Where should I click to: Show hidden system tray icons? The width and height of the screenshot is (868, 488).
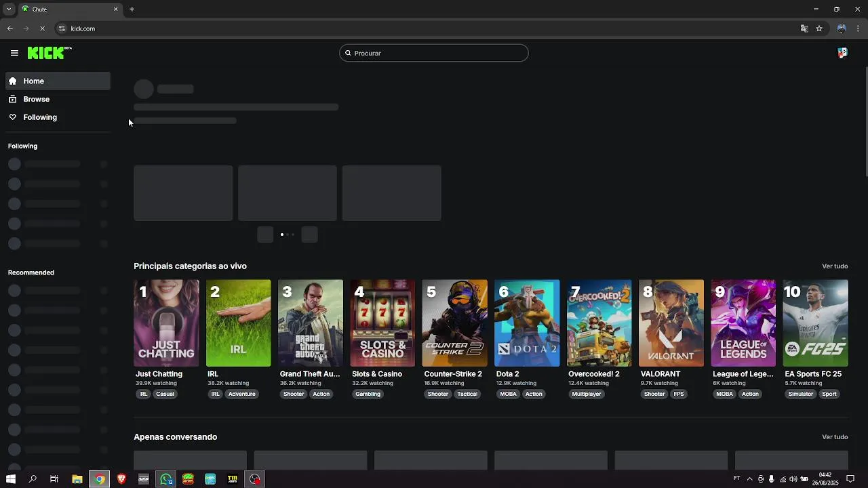(x=749, y=479)
